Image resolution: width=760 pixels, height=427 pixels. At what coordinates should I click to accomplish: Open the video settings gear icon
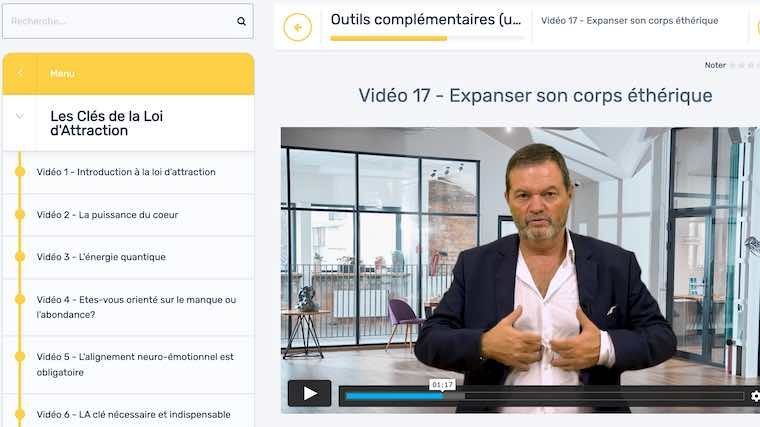coord(755,396)
